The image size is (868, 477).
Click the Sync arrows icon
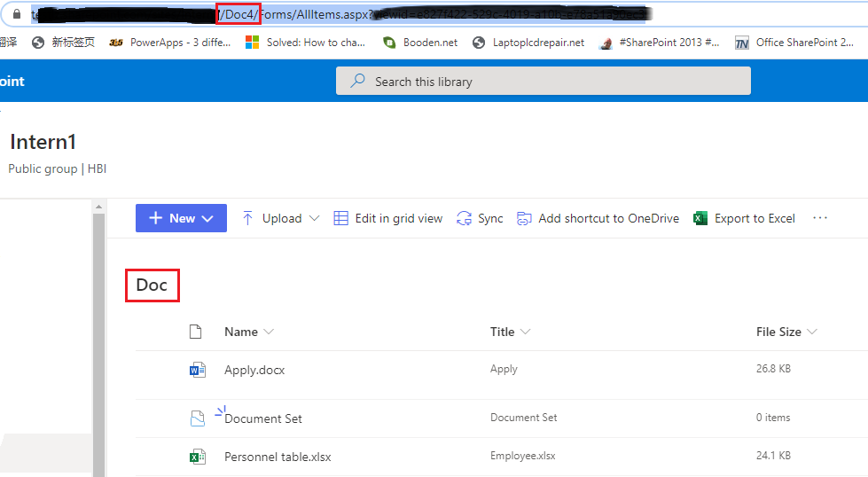coord(464,219)
